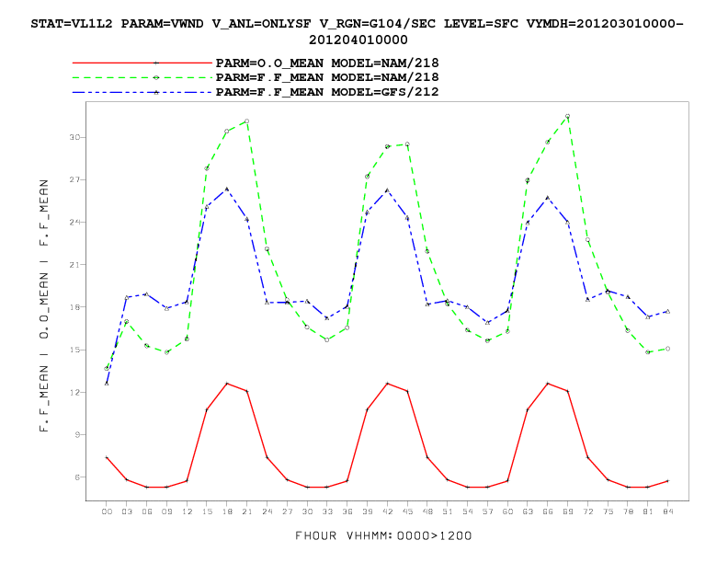Click y-axis tick label 12
Screen dimensions: 728x563
point(74,392)
